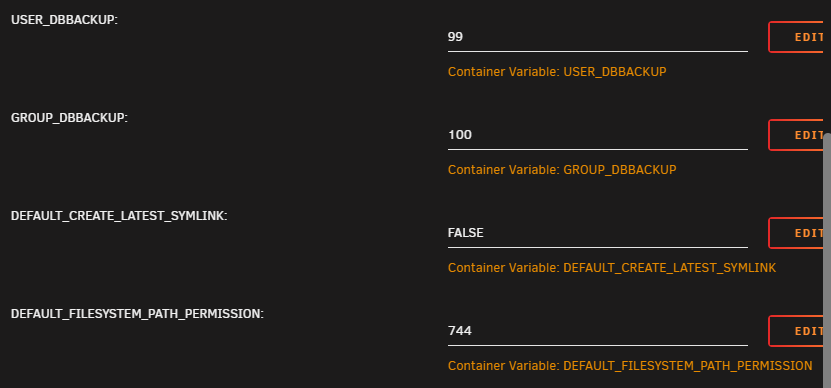The width and height of the screenshot is (831, 388).
Task: Focus the USER_DBBACKUP value field showing 99
Action: (598, 37)
